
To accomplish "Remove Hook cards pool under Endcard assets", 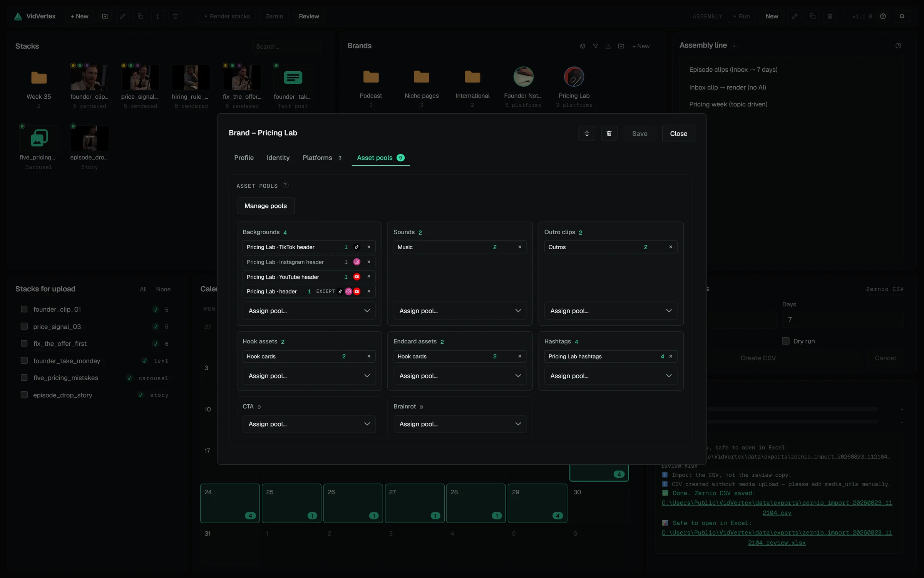I will pos(520,356).
